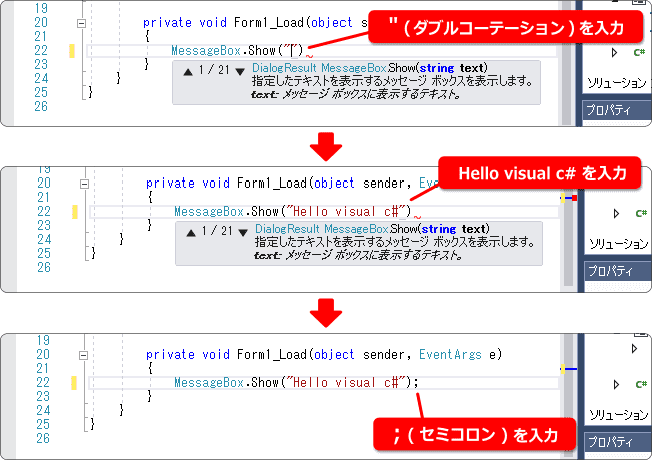The height and width of the screenshot is (460, 652).
Task: Click yellow change marker on line 22, top panel
Action: [73, 50]
